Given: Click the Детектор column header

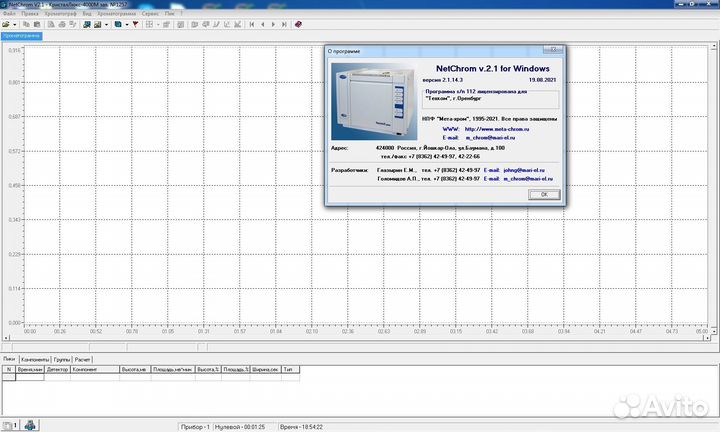Looking at the screenshot, I should (57, 369).
